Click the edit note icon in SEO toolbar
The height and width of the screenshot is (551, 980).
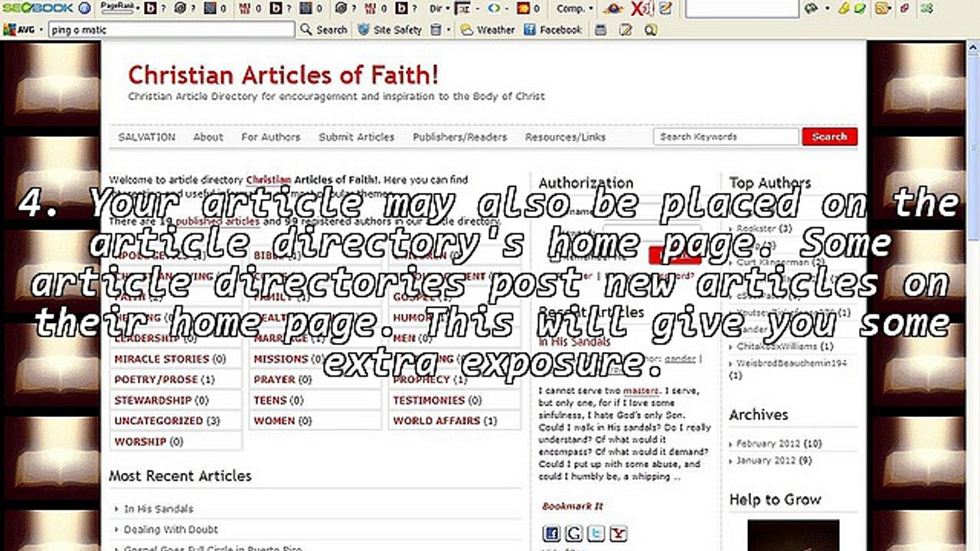[665, 8]
